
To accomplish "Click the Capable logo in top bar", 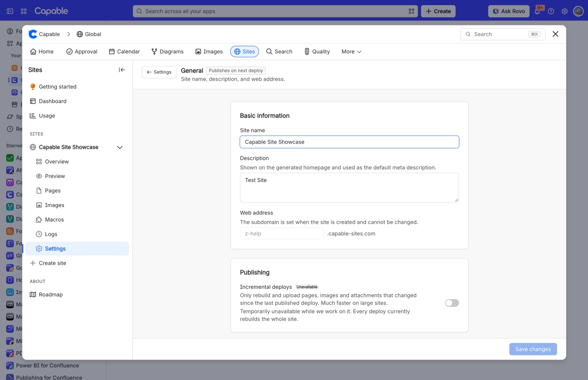I will point(51,11).
